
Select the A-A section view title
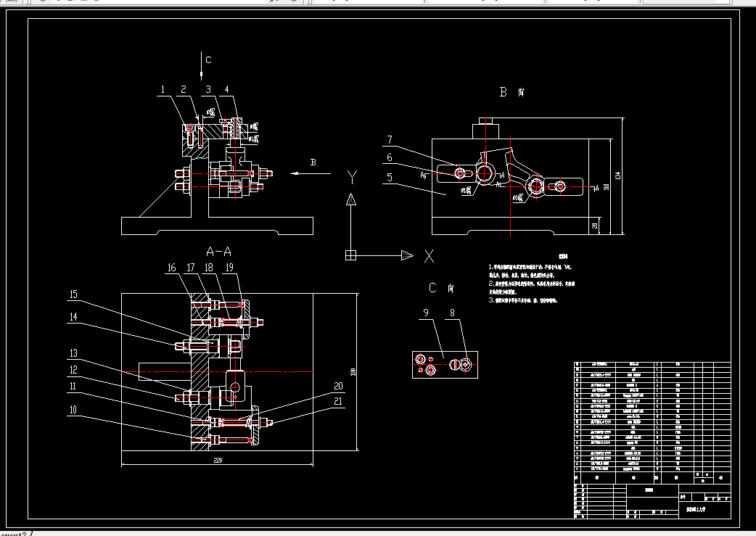tap(219, 252)
